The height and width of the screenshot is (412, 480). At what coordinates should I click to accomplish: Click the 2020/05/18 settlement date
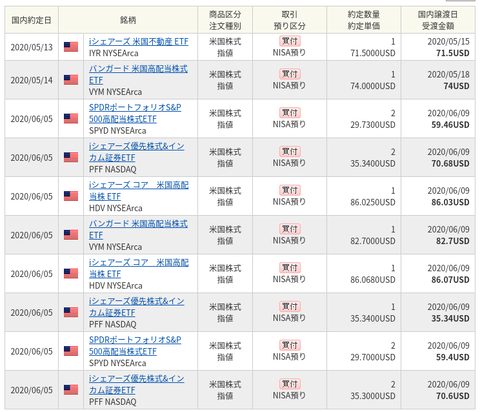point(448,75)
